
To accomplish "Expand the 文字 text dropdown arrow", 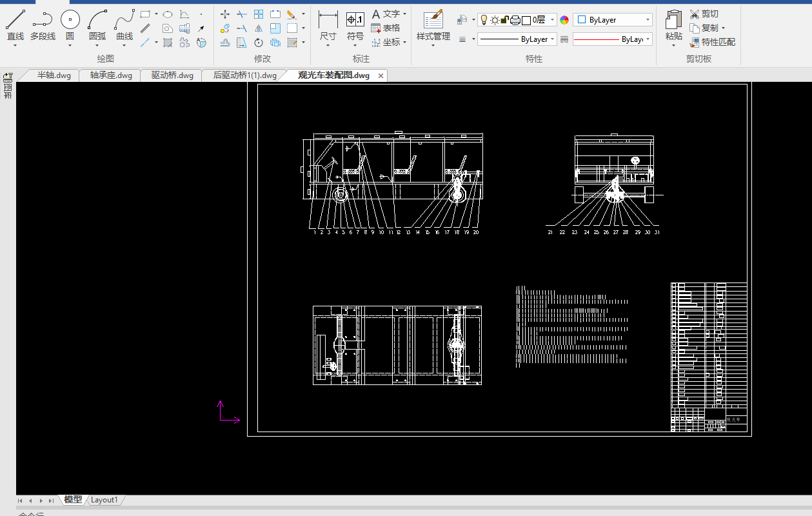I will 404,14.
